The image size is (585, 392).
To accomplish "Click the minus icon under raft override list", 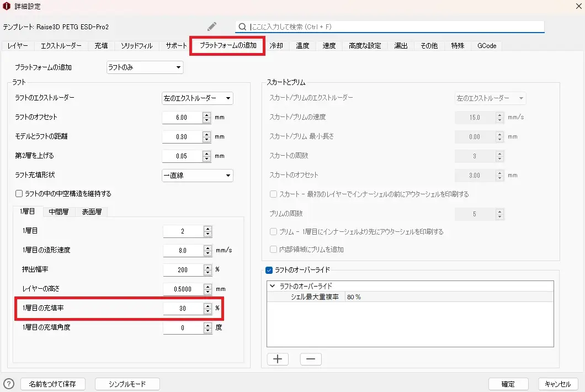I will coord(311,359).
